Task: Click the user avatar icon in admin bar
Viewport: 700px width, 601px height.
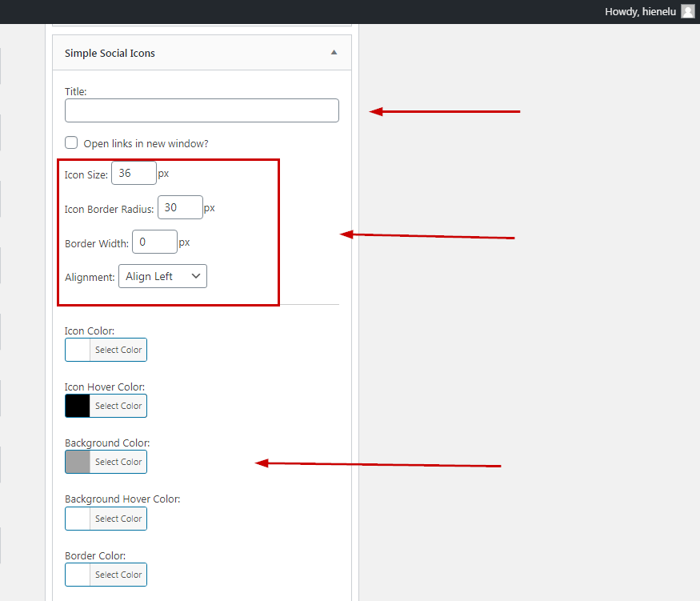Action: [x=687, y=11]
